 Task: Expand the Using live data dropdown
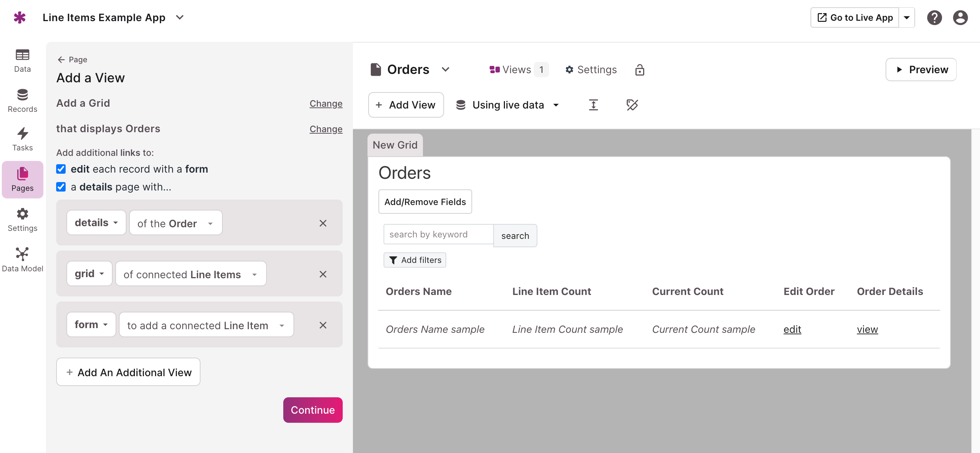(x=508, y=105)
